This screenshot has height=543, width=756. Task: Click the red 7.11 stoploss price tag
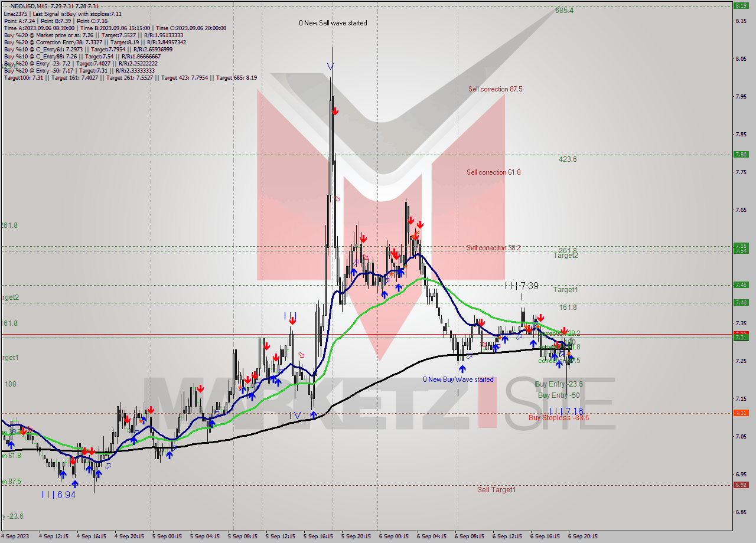741,413
